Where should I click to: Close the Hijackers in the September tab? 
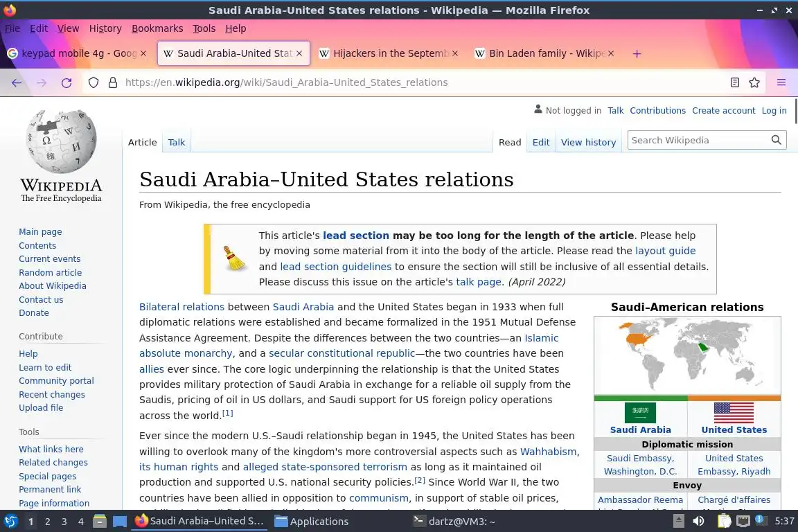455,53
